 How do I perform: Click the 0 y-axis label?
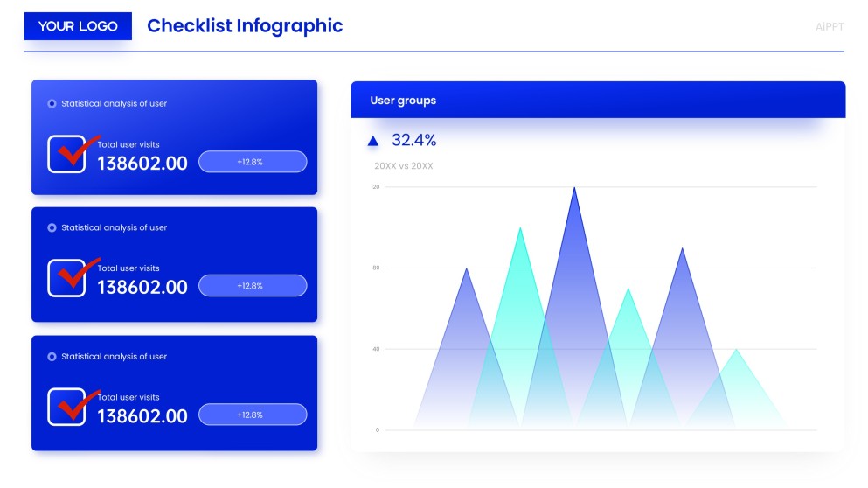tap(378, 429)
